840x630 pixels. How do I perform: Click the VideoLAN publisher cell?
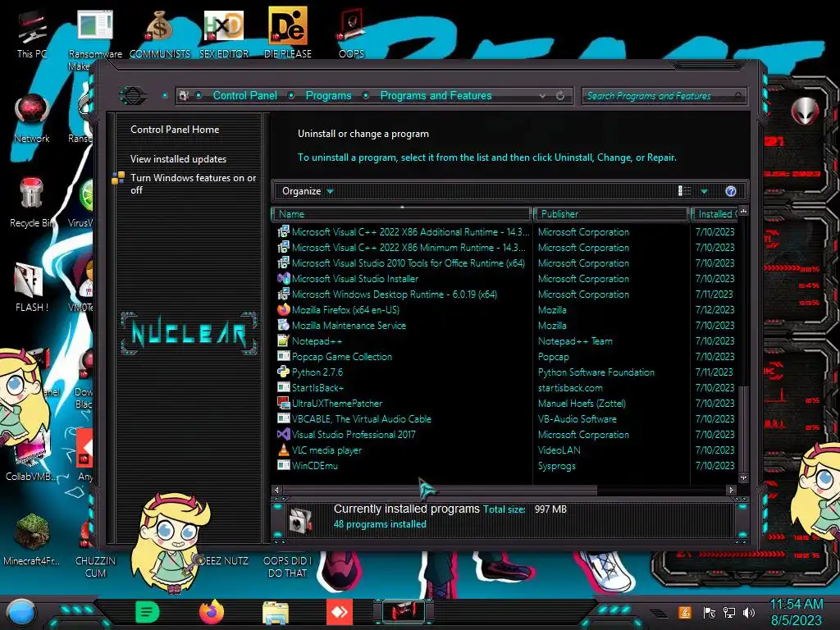click(559, 450)
